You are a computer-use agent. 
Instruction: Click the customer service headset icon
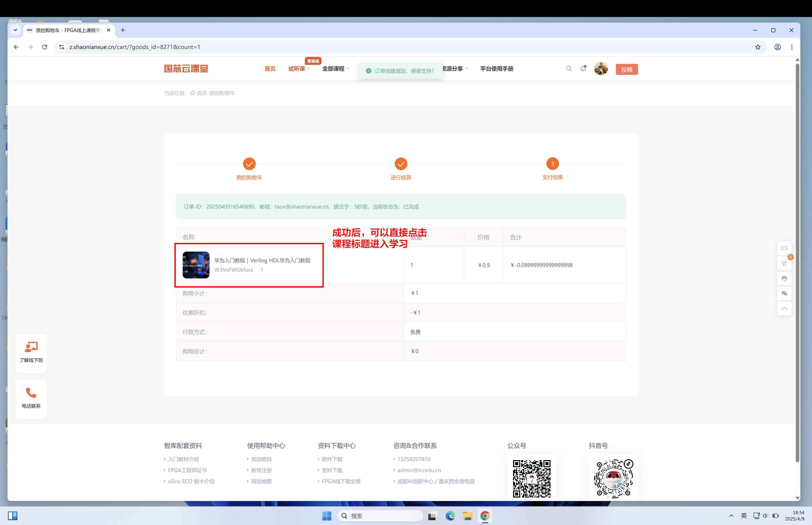click(784, 278)
